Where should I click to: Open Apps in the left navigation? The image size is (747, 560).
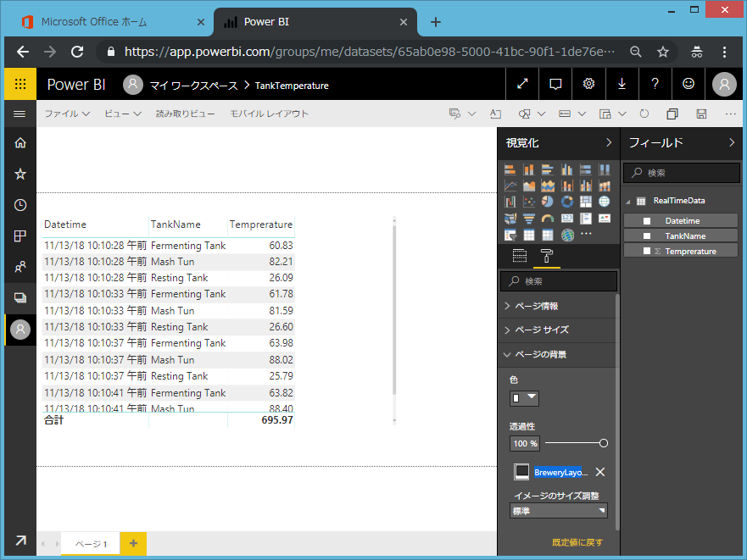click(x=20, y=236)
